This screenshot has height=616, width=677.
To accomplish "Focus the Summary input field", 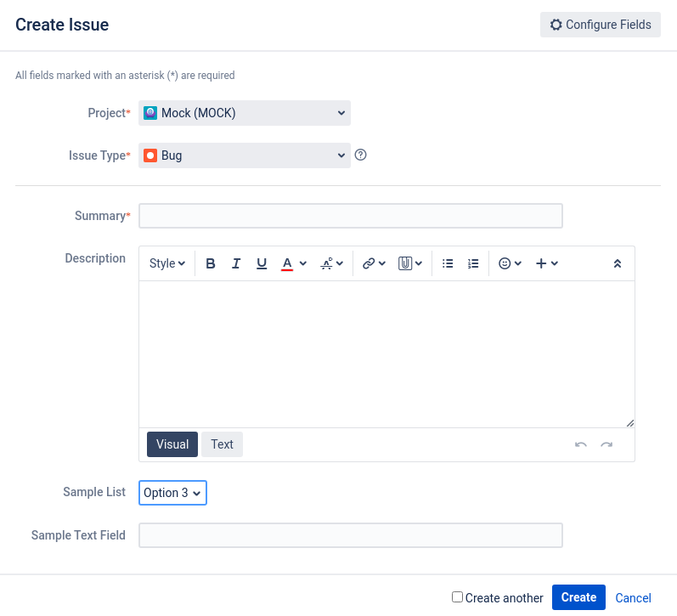I will point(351,216).
